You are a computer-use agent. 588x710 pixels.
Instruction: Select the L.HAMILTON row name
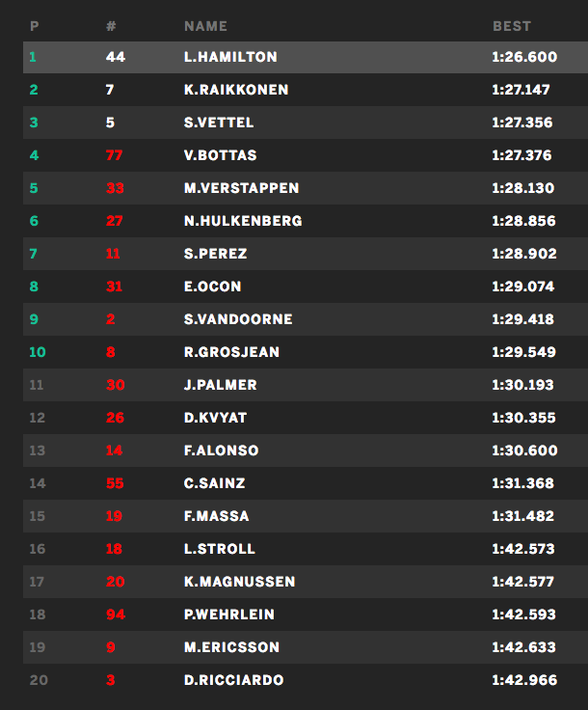coord(230,57)
